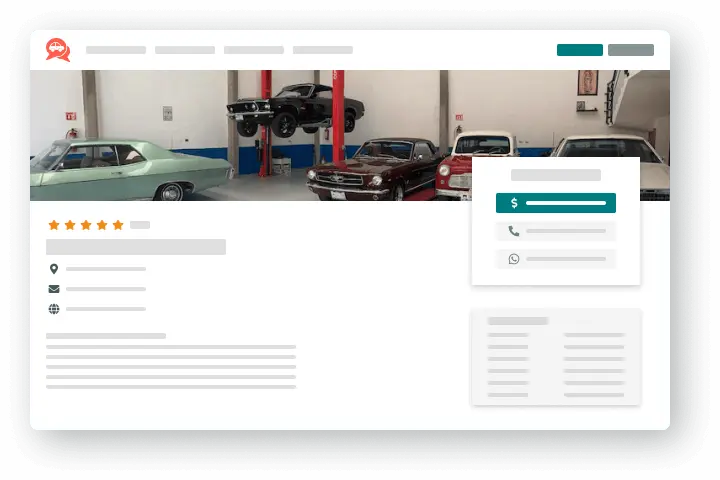Viewport: 720px width, 480px height.
Task: Click the envelope email icon
Action: 54,289
